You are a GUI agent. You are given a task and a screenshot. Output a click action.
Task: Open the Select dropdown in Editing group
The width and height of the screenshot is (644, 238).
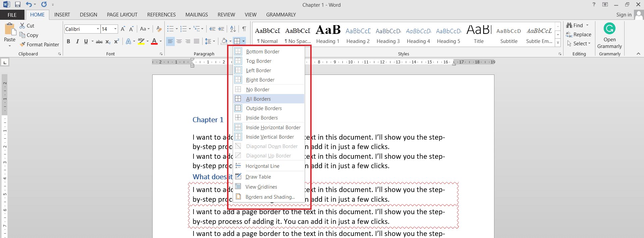pyautogui.click(x=579, y=44)
